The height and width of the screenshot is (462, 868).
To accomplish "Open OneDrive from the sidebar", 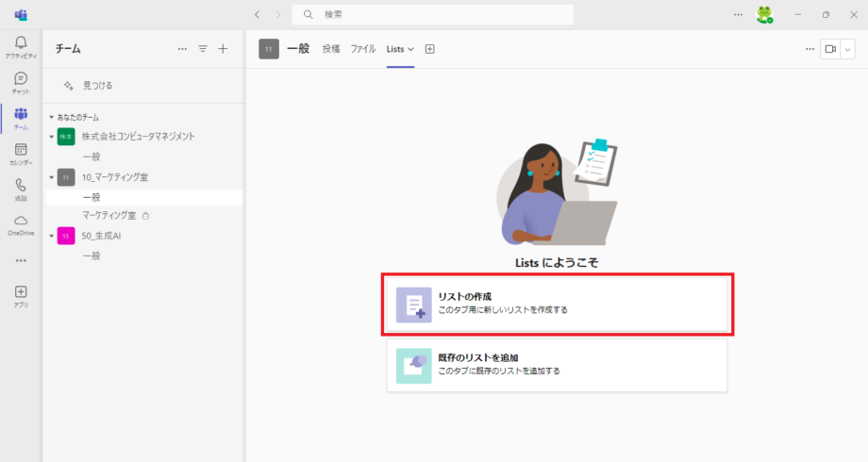I will [21, 223].
